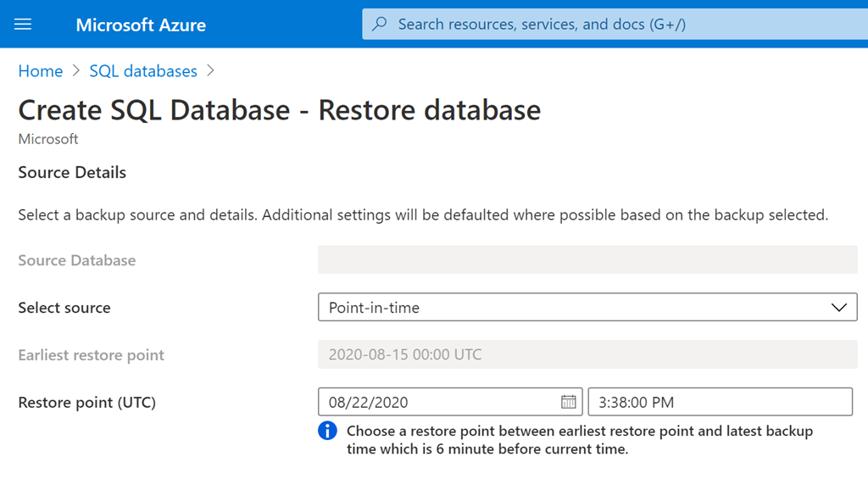The width and height of the screenshot is (868, 479).
Task: Click the Restore point (UTC) label
Action: pyautogui.click(x=87, y=402)
